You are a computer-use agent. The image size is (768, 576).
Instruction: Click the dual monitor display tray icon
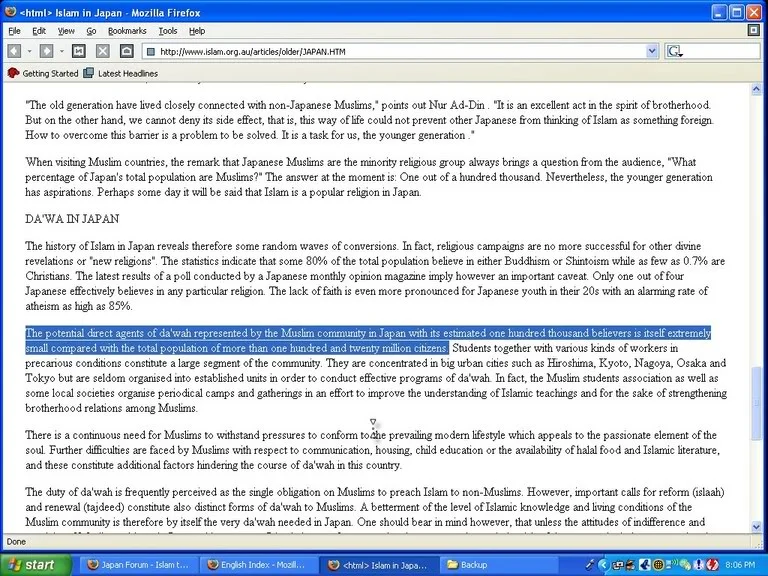(618, 566)
